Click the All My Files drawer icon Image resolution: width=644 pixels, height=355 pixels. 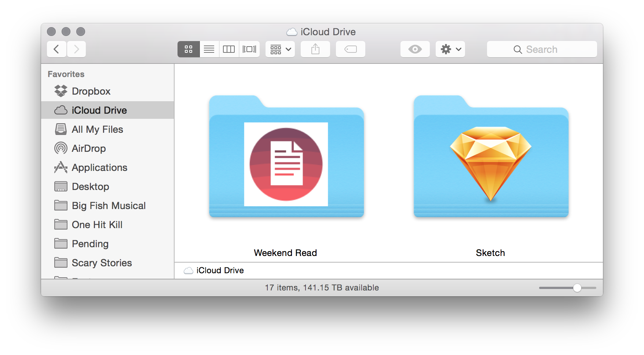point(61,129)
